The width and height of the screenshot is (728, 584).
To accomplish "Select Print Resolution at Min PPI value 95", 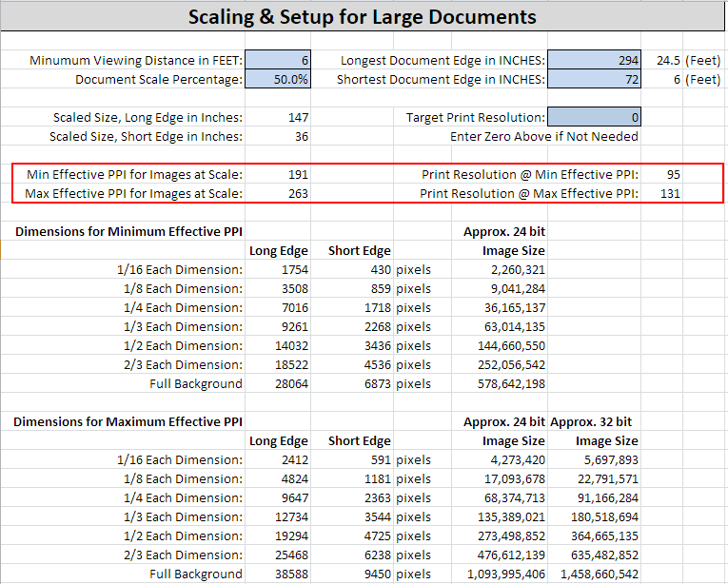I will click(x=662, y=174).
